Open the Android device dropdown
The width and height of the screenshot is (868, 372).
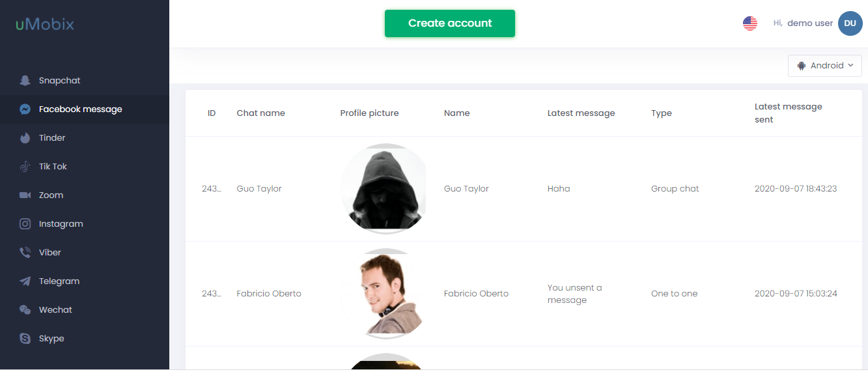[824, 66]
